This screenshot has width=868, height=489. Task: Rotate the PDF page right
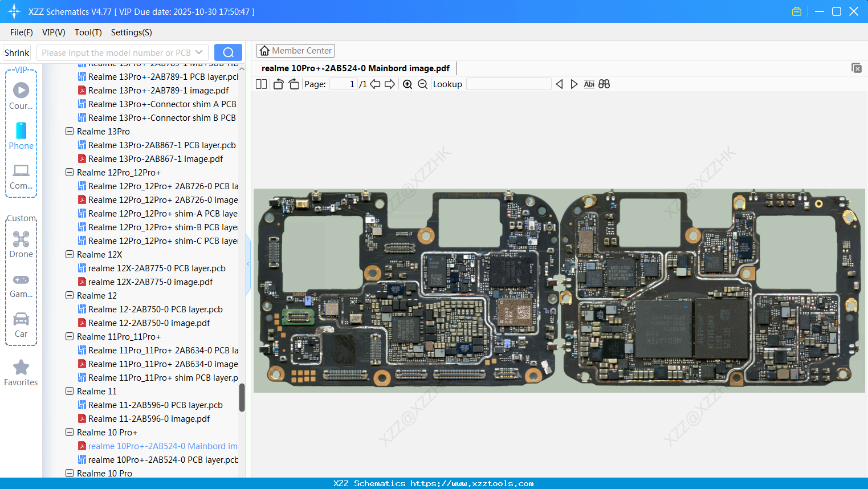tap(293, 84)
